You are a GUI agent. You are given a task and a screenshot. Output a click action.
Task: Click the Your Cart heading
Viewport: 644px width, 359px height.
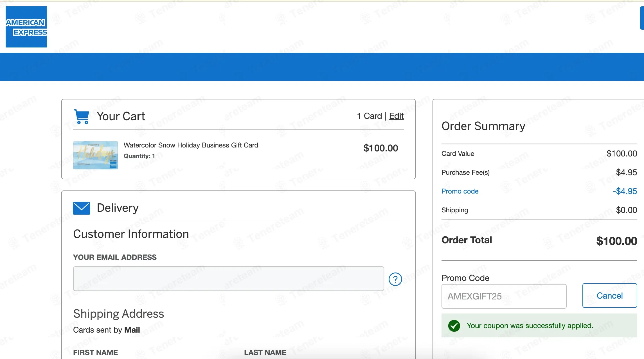[x=121, y=116]
